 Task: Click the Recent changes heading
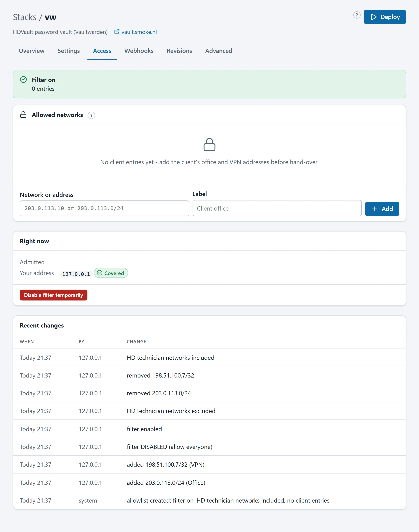click(x=42, y=325)
